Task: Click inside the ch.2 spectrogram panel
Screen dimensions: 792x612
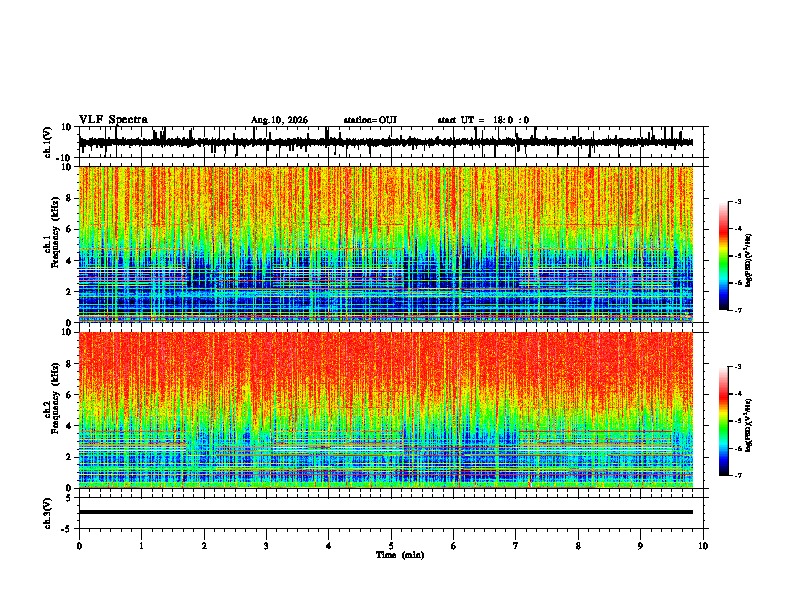Action: coord(386,410)
